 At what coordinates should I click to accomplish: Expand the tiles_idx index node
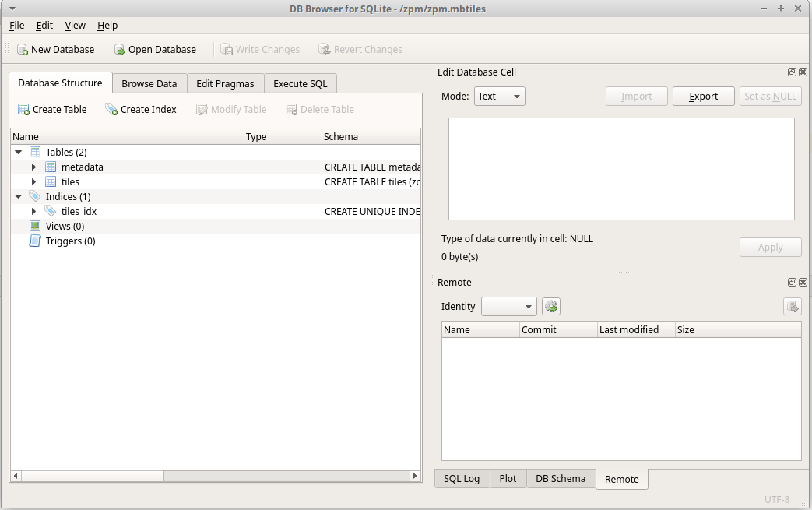(33, 211)
